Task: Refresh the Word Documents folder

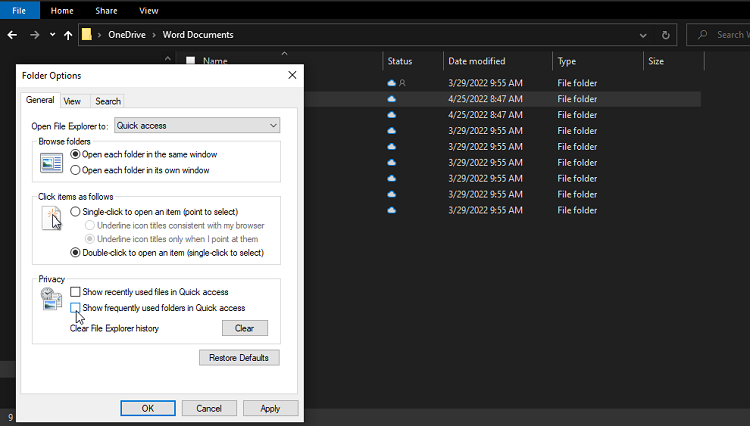Action: (665, 35)
